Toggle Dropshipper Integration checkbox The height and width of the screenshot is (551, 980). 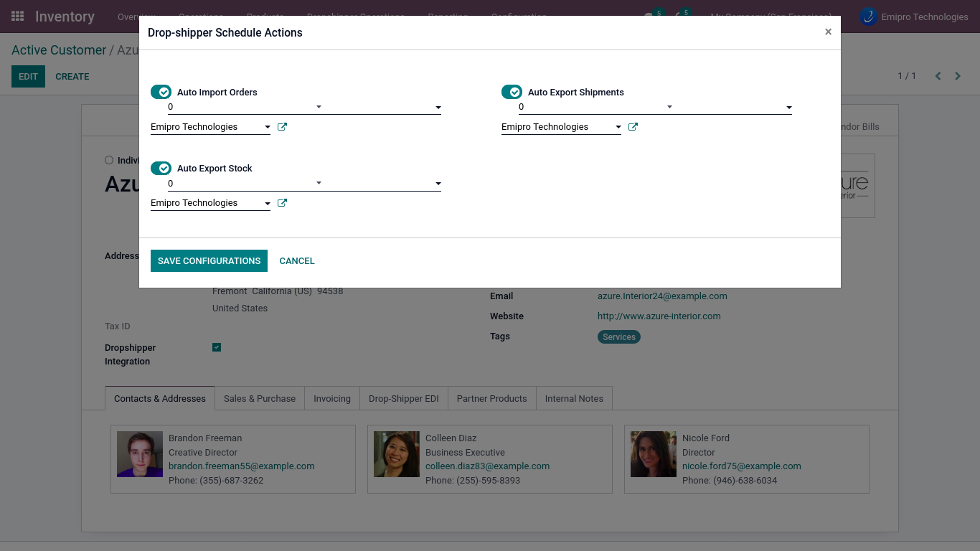(x=217, y=347)
